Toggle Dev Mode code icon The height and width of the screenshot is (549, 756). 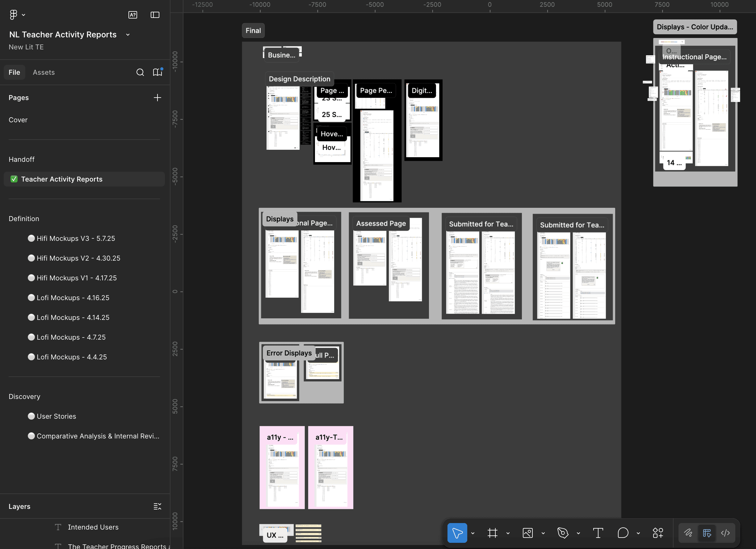tap(725, 533)
